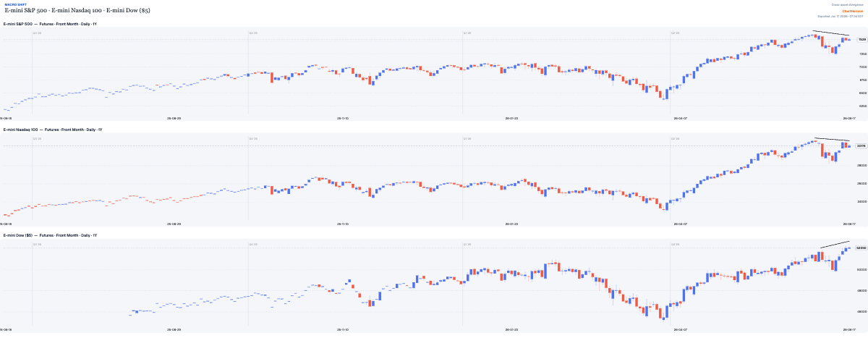
Task: Click the 26-04-07 date label under Dow chart
Action: point(682,329)
